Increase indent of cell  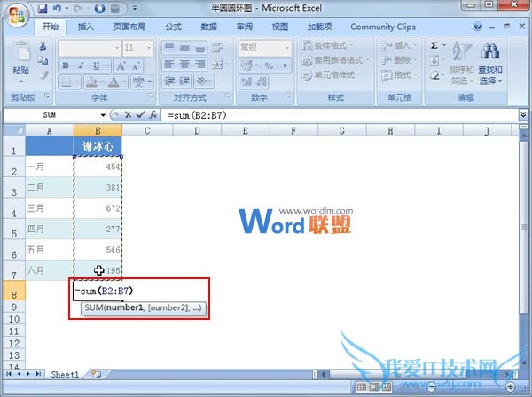184,82
